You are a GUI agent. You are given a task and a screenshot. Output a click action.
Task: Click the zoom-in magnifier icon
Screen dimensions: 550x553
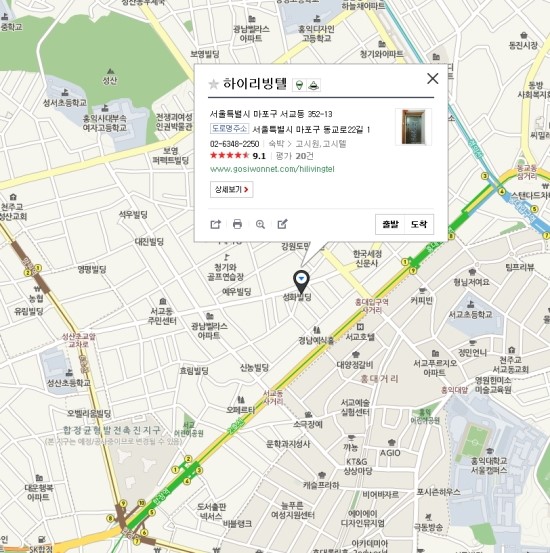coord(260,224)
